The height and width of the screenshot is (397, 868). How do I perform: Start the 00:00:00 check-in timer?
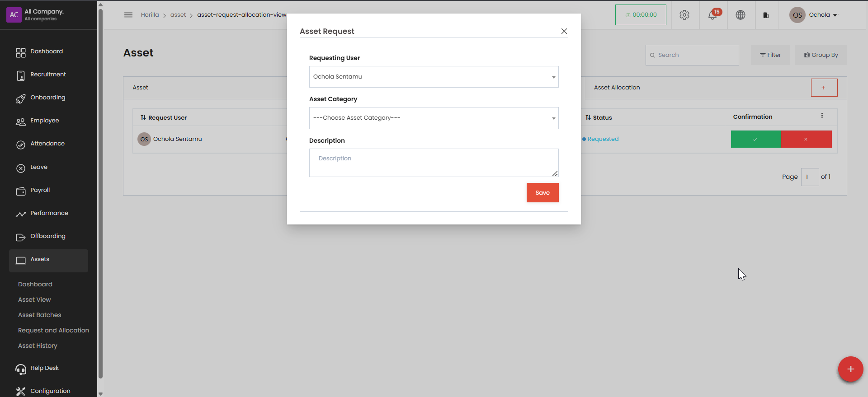[641, 15]
